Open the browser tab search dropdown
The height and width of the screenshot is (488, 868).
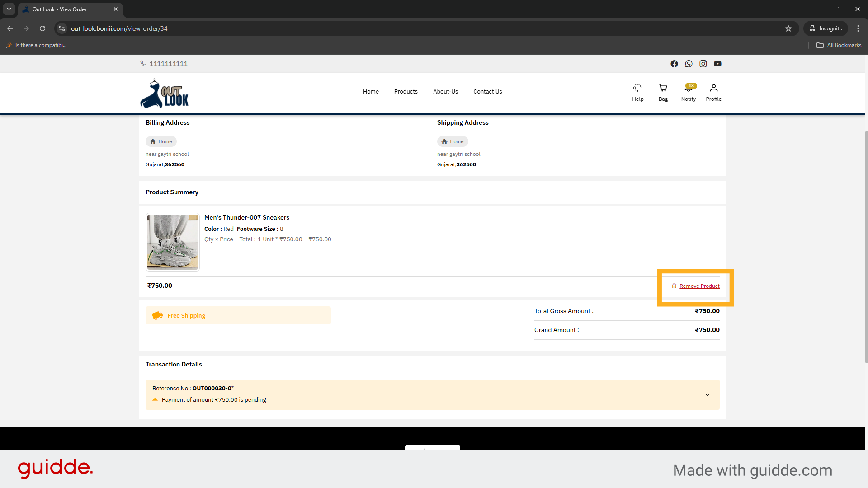(x=9, y=9)
